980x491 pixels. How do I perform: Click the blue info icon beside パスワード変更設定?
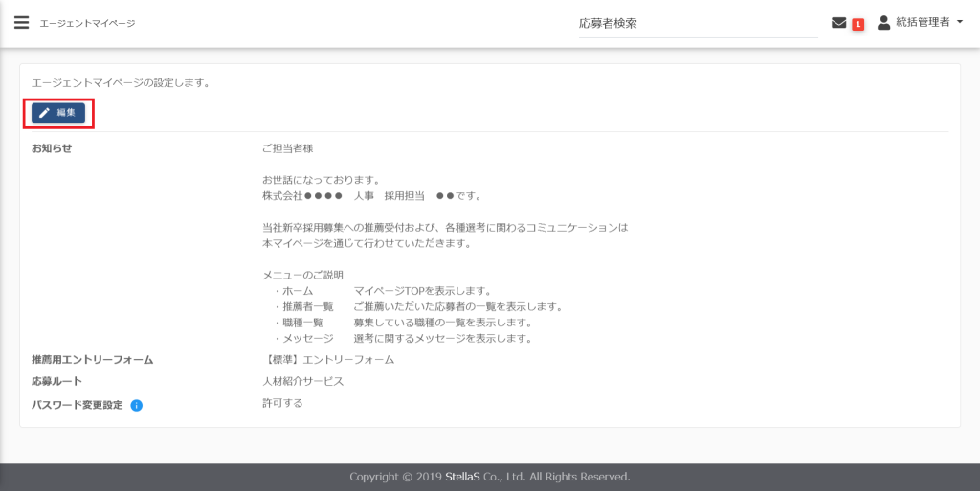tap(136, 405)
